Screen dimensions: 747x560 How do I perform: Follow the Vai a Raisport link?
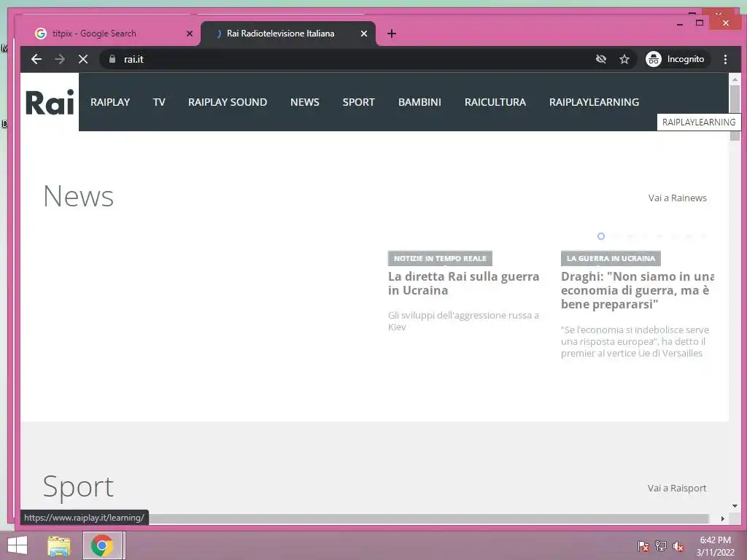point(677,488)
